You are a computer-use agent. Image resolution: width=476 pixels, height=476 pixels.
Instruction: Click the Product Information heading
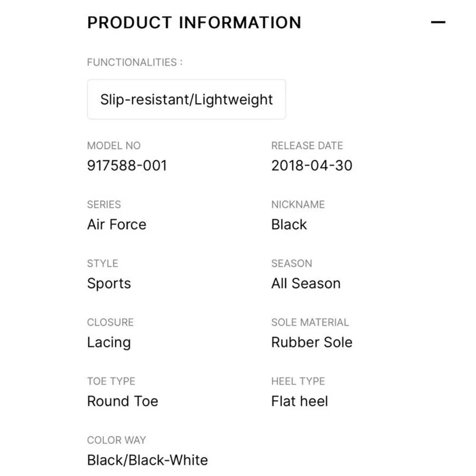[194, 22]
